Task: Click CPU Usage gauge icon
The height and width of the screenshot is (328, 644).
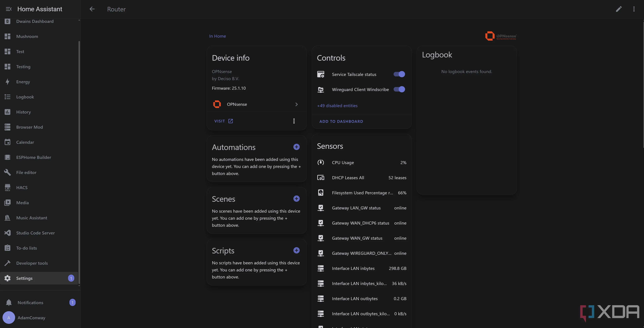Action: (x=321, y=163)
